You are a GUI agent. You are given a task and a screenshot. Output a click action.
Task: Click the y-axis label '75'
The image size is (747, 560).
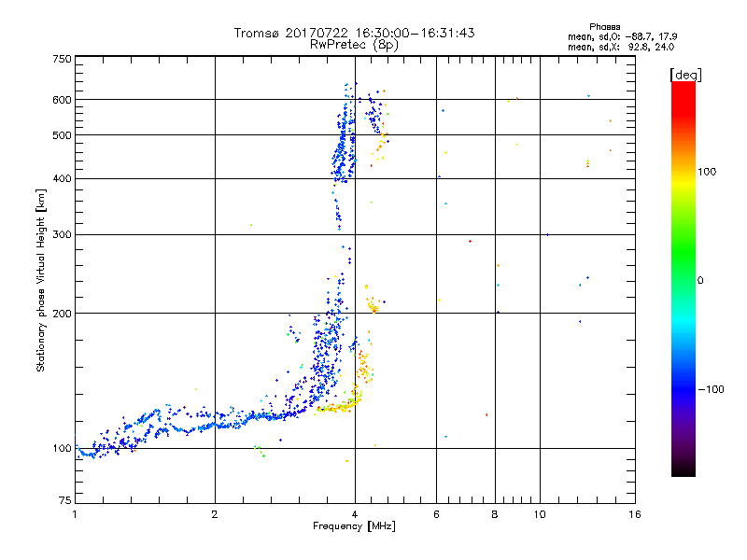(65, 500)
